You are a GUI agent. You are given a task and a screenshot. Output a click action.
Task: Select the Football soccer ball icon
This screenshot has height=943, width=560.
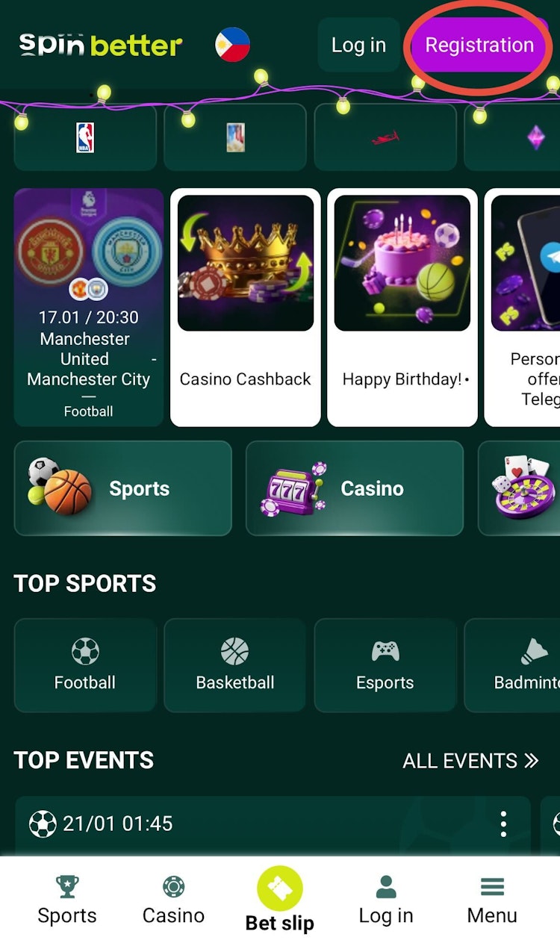(x=85, y=651)
